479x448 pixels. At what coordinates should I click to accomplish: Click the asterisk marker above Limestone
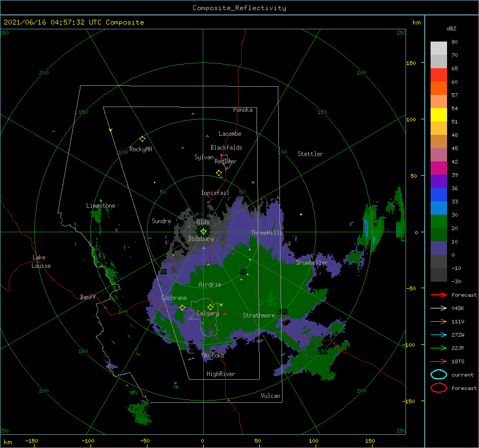[101, 201]
